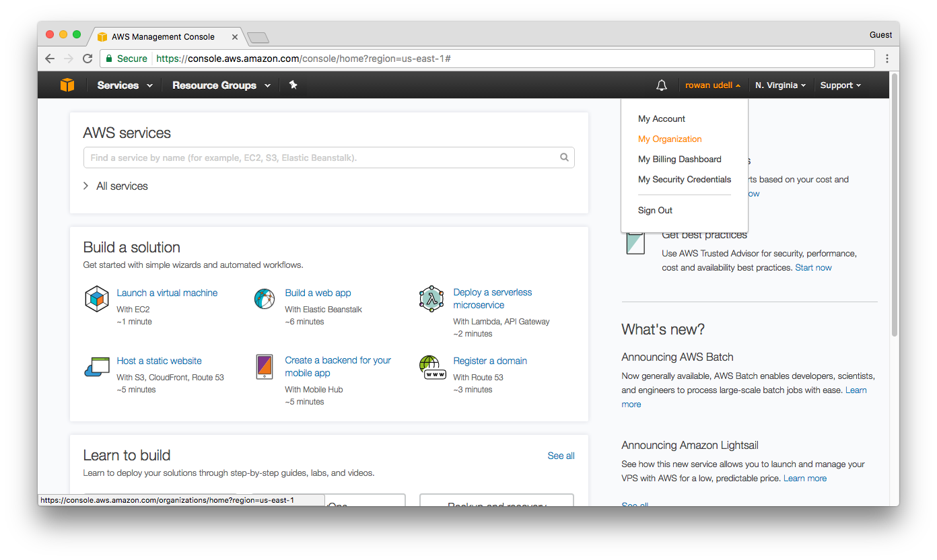Click the Find a service search field
Screen dimensions: 937x560
pyautogui.click(x=328, y=157)
